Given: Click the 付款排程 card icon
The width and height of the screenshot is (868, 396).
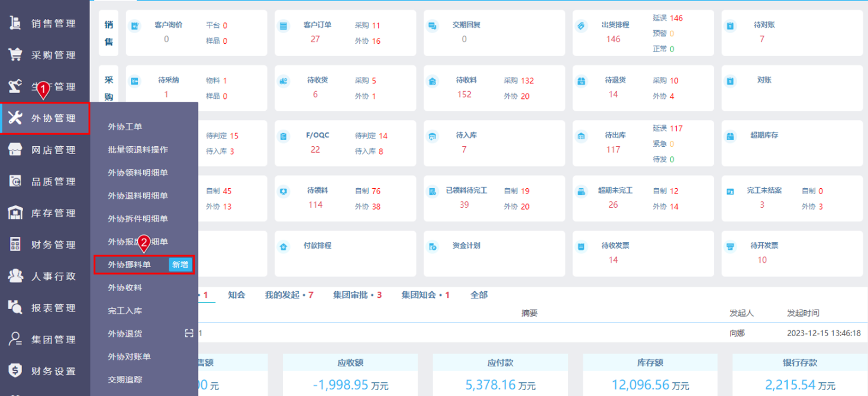Looking at the screenshot, I should point(283,247).
